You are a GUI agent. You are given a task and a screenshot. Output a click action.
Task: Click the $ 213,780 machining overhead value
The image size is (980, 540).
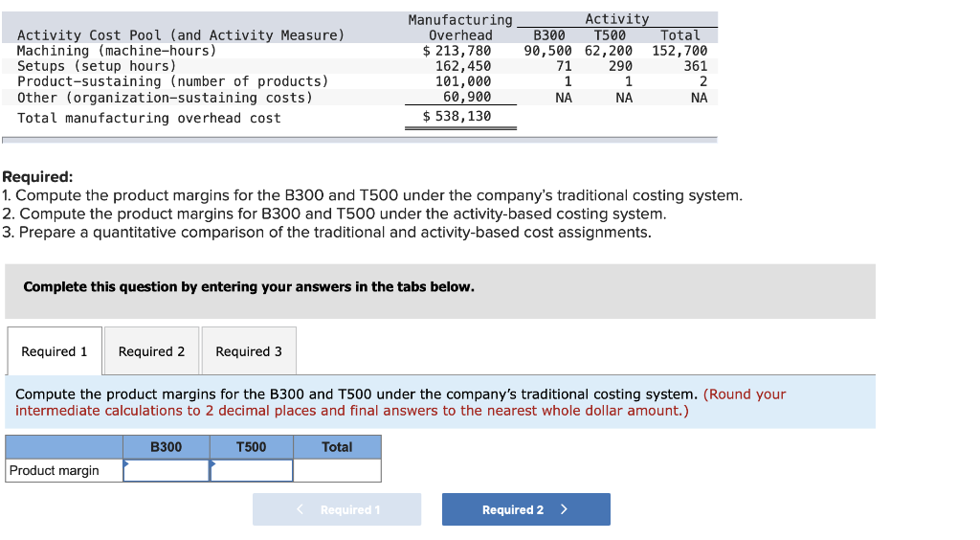click(457, 51)
